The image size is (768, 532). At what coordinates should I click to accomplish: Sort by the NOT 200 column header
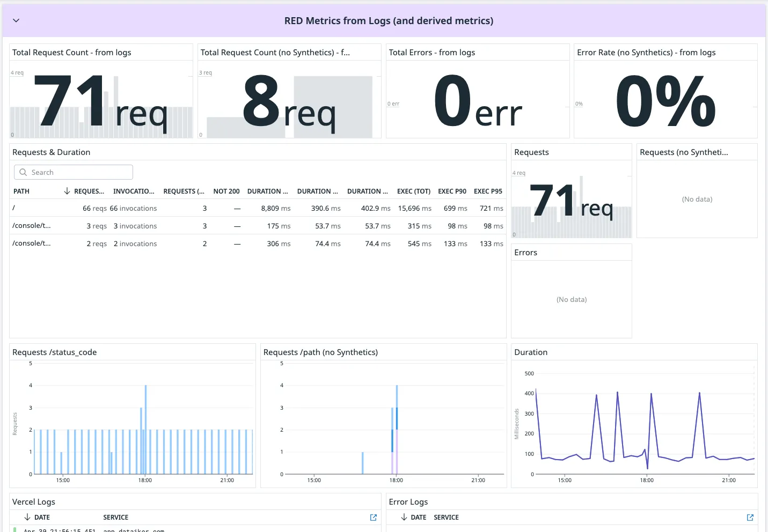point(226,191)
